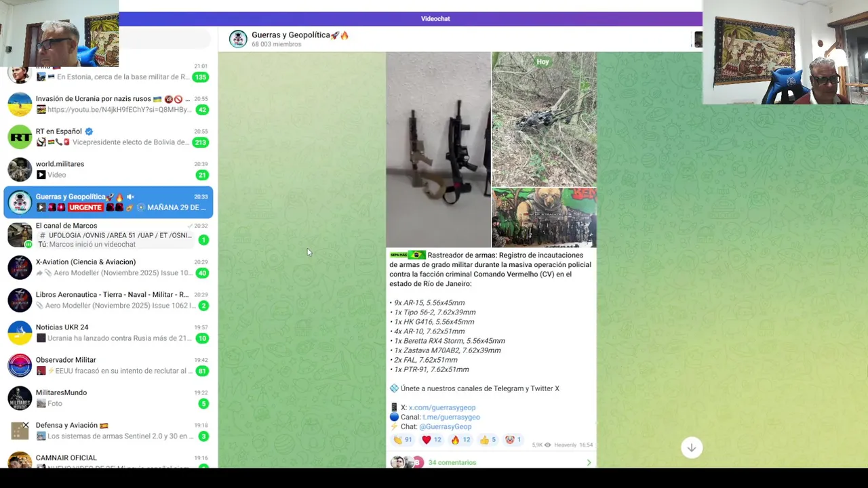Click the 'Hoy' date label on the photo
The width and height of the screenshot is (868, 488).
tap(542, 62)
